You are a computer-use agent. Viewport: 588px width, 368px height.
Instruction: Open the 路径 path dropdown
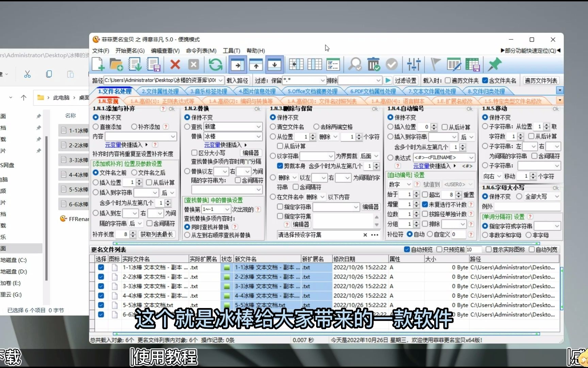220,80
